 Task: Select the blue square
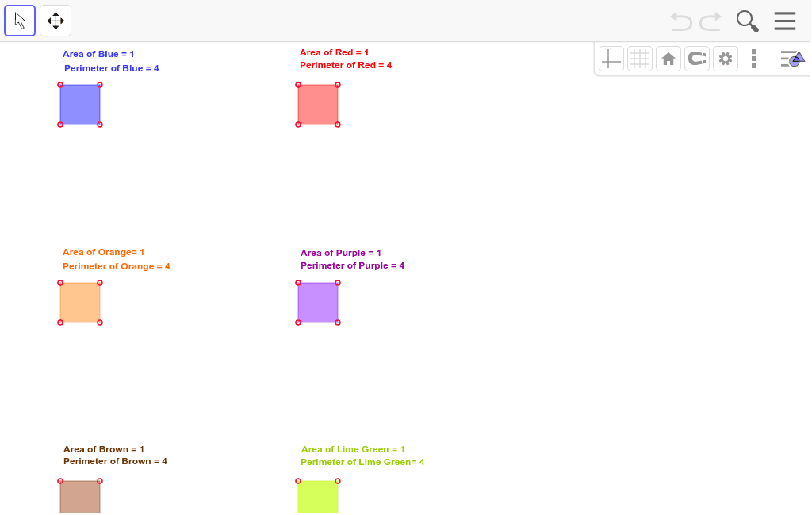[80, 105]
